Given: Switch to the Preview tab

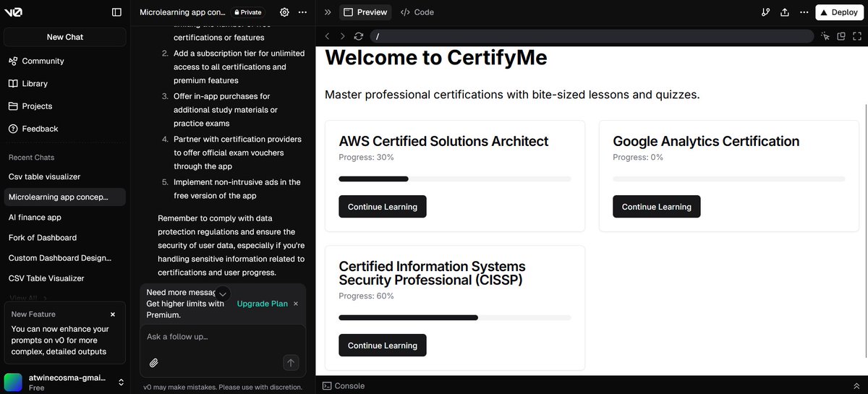Looking at the screenshot, I should (365, 12).
